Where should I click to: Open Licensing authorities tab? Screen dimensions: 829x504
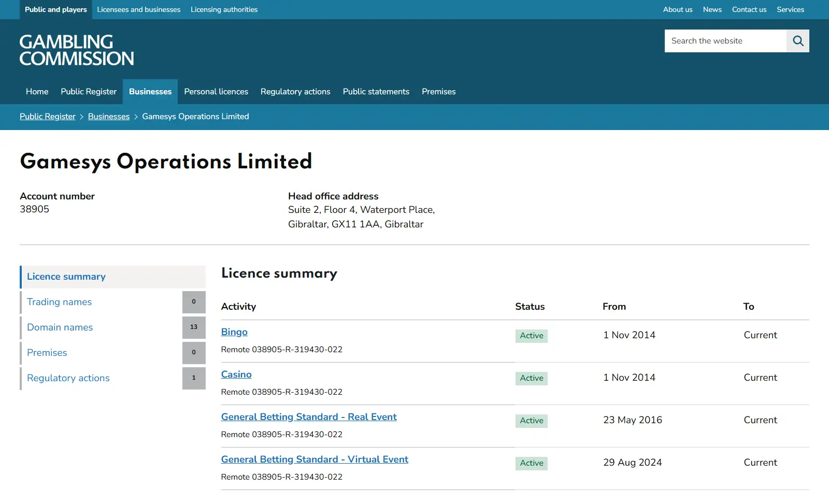tap(224, 9)
